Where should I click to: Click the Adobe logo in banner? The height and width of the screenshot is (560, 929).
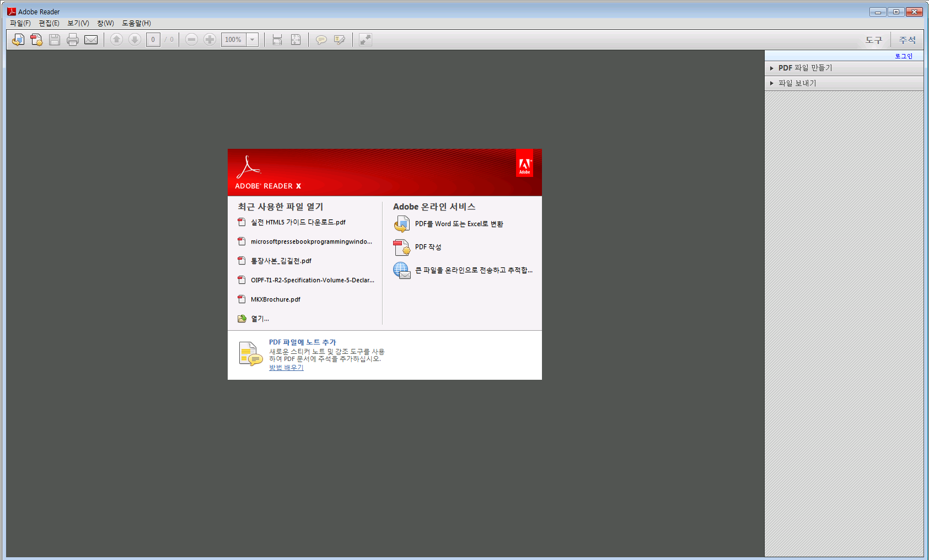click(x=525, y=163)
